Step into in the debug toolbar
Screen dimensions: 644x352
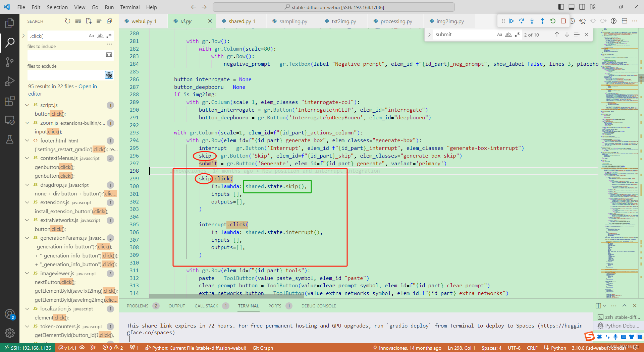tap(532, 21)
